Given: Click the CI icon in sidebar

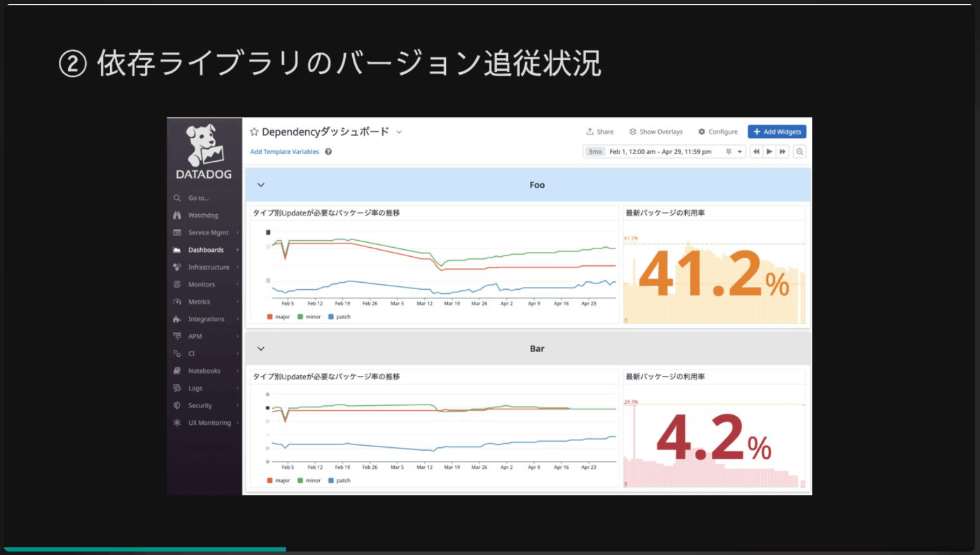Looking at the screenshot, I should pyautogui.click(x=177, y=353).
